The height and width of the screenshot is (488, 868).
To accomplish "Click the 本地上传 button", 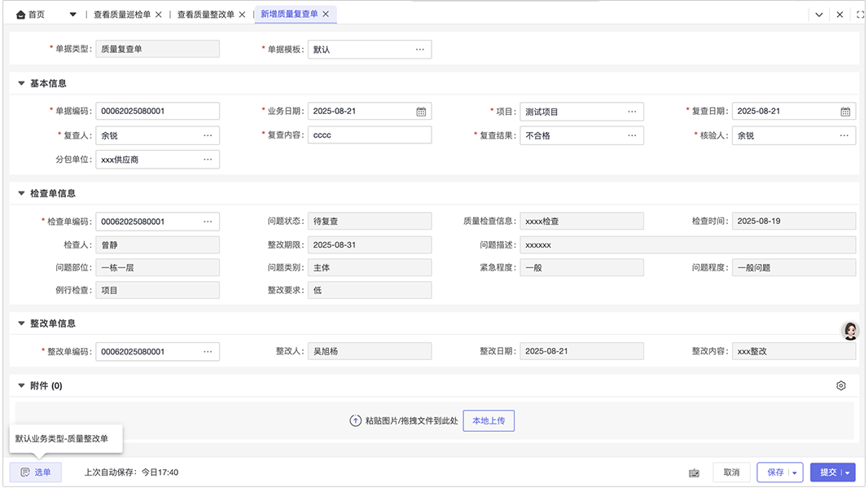I will 489,421.
